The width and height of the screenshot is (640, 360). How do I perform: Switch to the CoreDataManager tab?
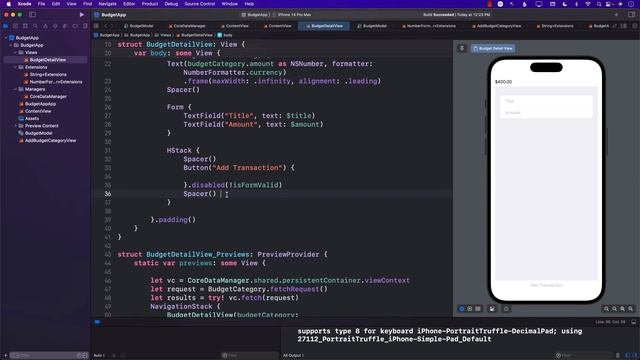tap(187, 26)
